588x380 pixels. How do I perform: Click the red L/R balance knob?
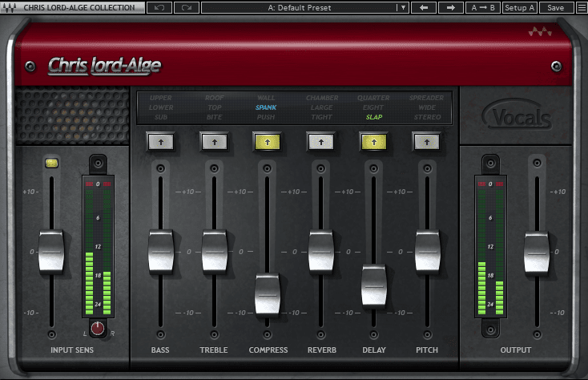tap(98, 329)
